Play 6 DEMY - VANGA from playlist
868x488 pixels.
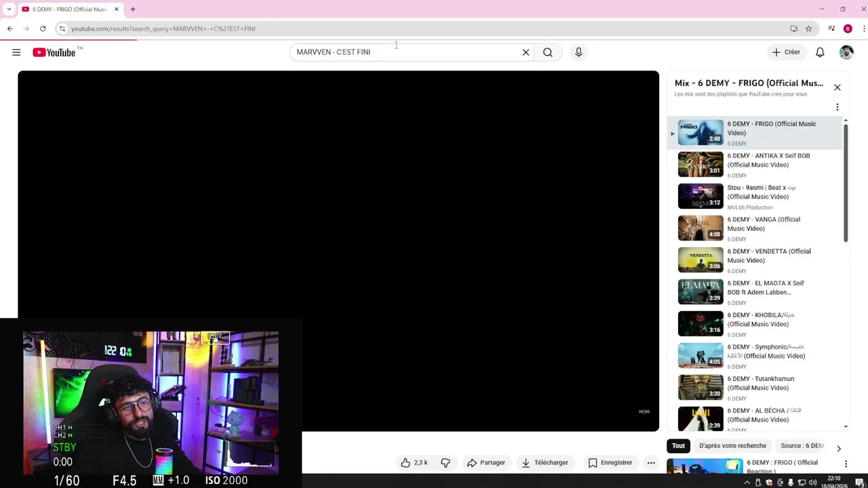tap(756, 228)
